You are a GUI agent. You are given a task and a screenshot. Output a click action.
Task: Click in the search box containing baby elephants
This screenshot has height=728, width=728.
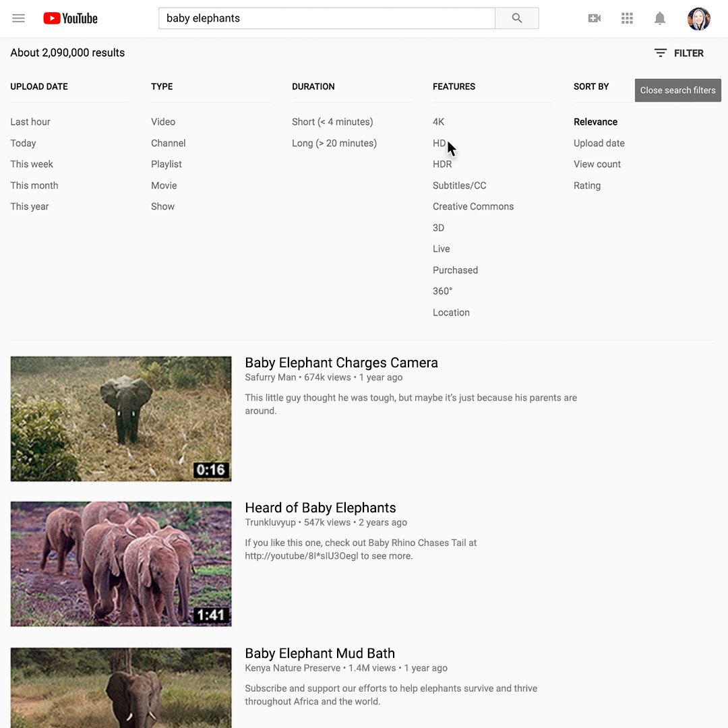[x=327, y=18]
